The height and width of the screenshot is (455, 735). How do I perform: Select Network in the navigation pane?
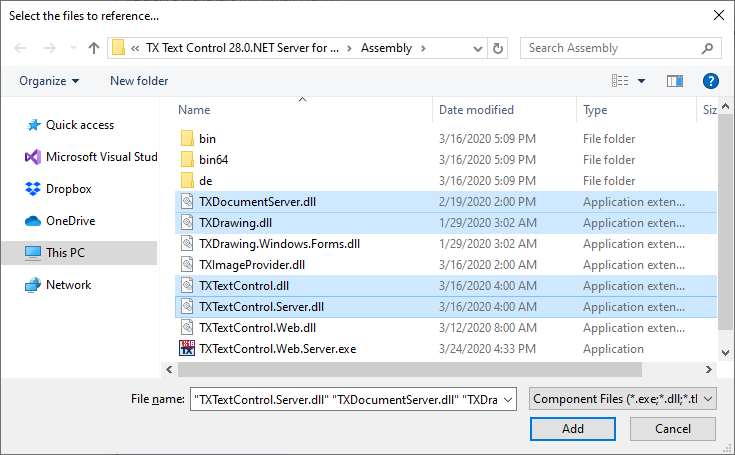pyautogui.click(x=68, y=285)
